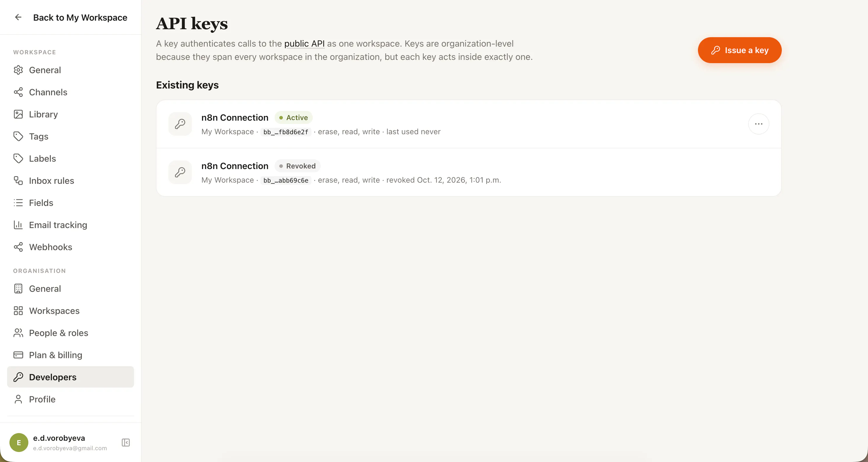868x462 pixels.
Task: Click the Issue a key button
Action: point(740,50)
